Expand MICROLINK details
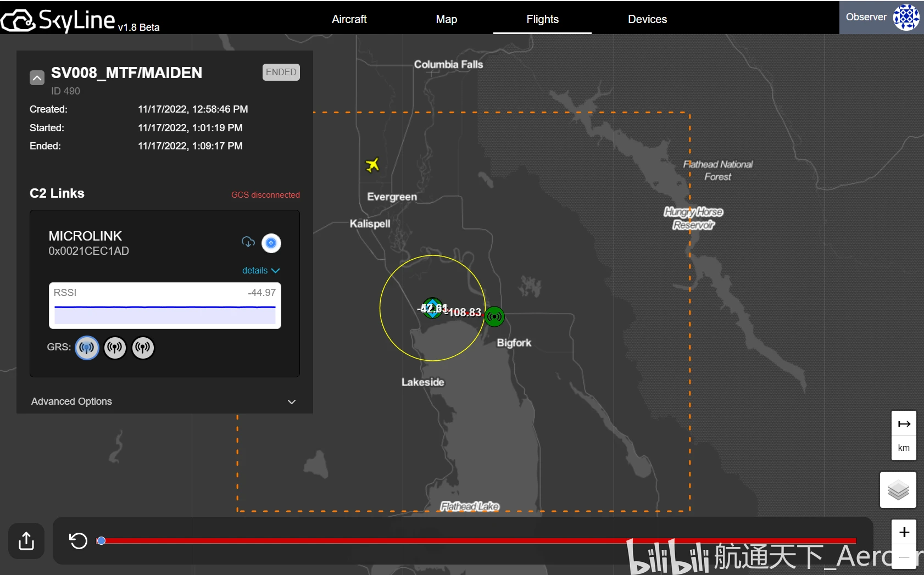This screenshot has width=924, height=575. tap(261, 270)
